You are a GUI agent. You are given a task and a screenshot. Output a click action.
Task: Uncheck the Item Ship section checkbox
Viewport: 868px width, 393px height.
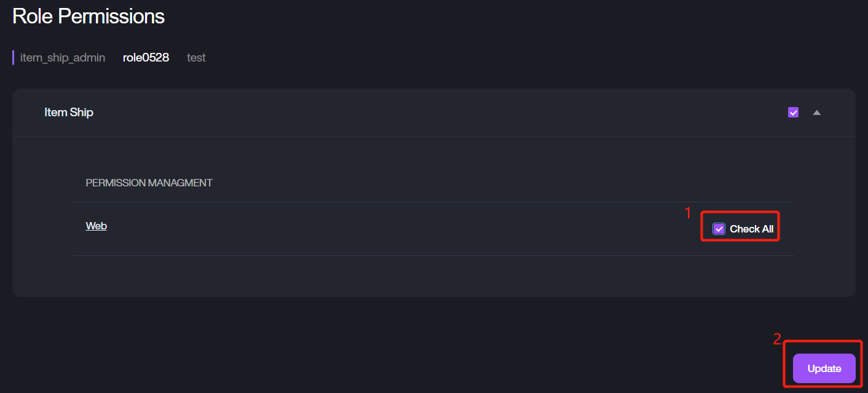click(793, 113)
